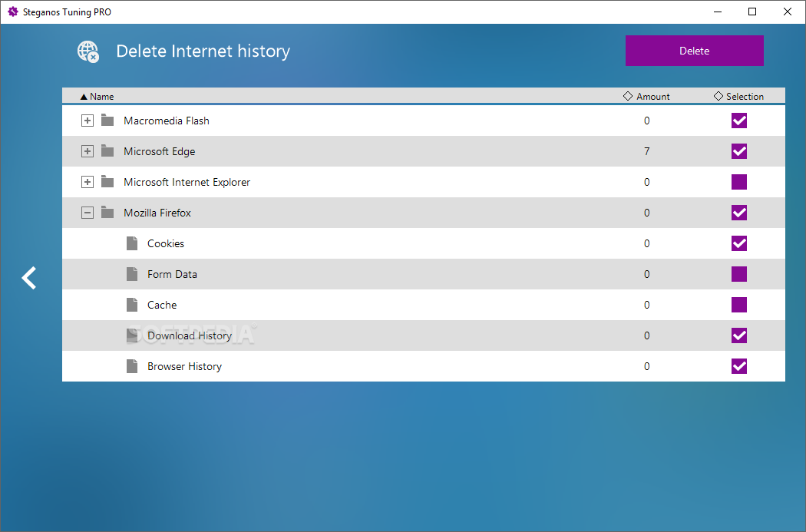Minimize the Steganos Tuning PRO window
Image resolution: width=806 pixels, height=532 pixels.
pos(718,12)
